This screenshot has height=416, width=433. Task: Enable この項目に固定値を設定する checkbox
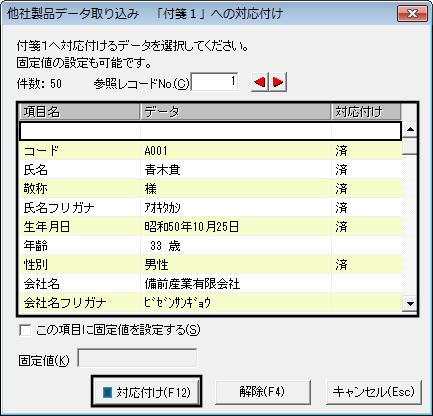(25, 330)
